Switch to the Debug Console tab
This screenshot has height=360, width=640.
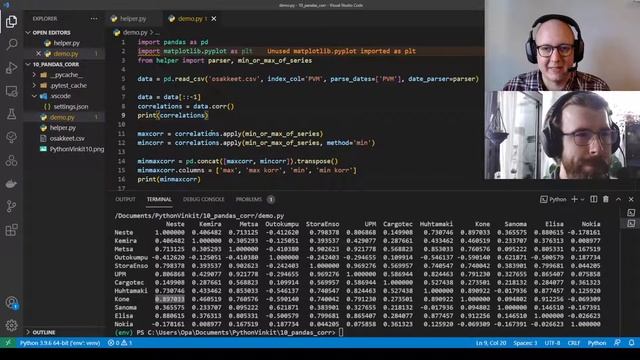[x=204, y=199]
